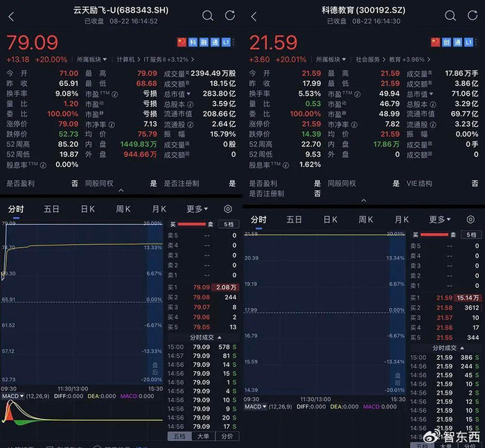The width and height of the screenshot is (485, 448).
Task: Open 更多 chart options on 云天励飞
Action: pyautogui.click(x=197, y=209)
